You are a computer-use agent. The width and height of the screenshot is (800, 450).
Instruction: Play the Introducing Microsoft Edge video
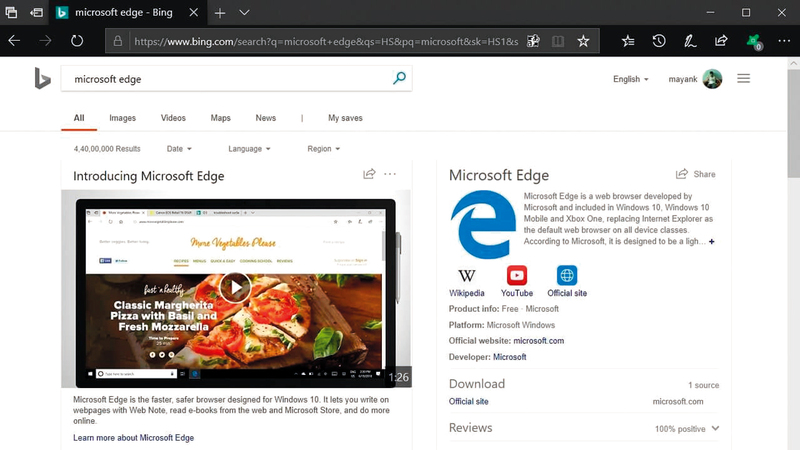[x=235, y=288]
